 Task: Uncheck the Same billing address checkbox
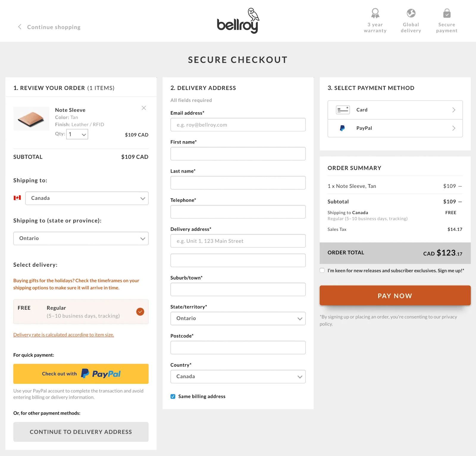click(x=173, y=396)
